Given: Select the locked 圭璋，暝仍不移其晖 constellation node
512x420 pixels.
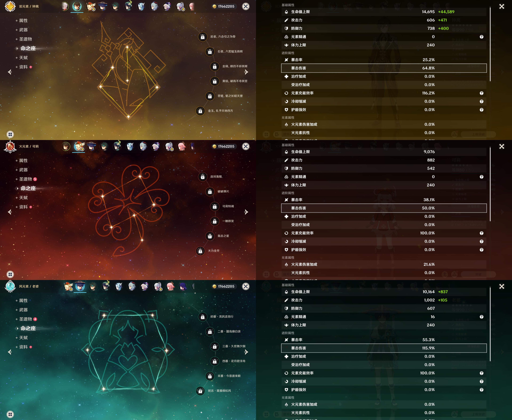Looking at the screenshot, I should click(x=215, y=66).
